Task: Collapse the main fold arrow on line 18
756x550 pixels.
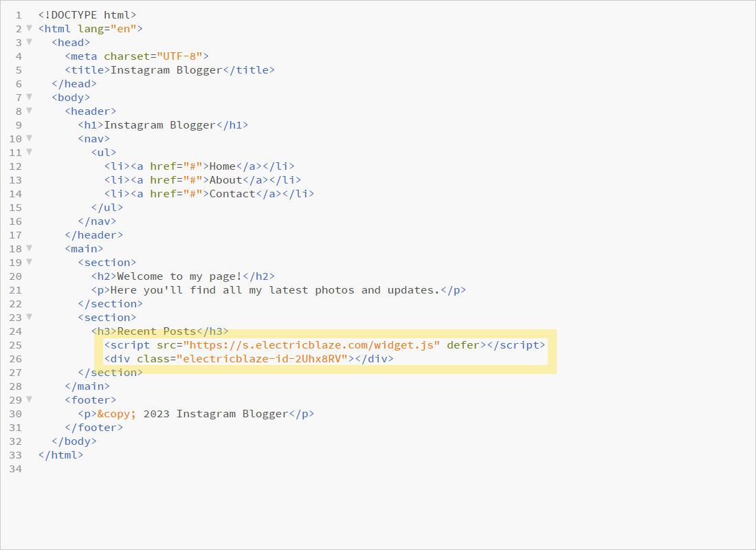Action: point(29,248)
